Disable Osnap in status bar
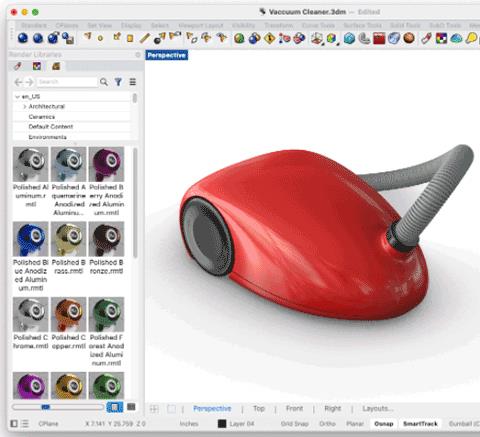Image resolution: width=480 pixels, height=437 pixels. 384,424
